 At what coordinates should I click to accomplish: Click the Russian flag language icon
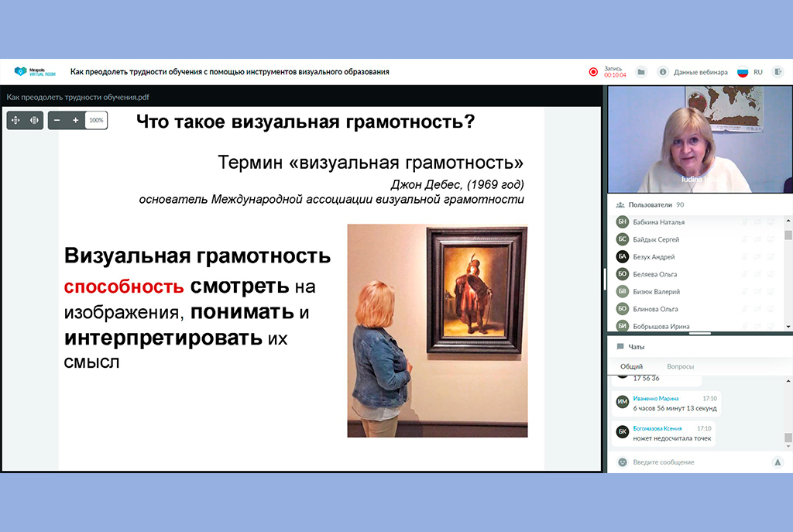point(743,72)
